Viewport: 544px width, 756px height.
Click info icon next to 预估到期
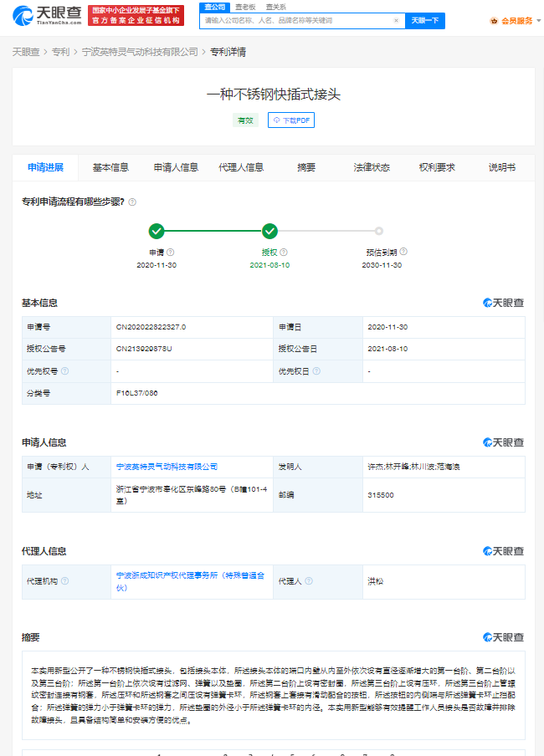point(404,252)
